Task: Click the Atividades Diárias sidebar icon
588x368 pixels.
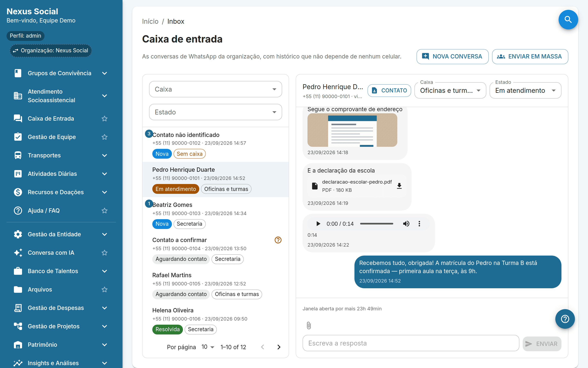Action: pyautogui.click(x=18, y=174)
